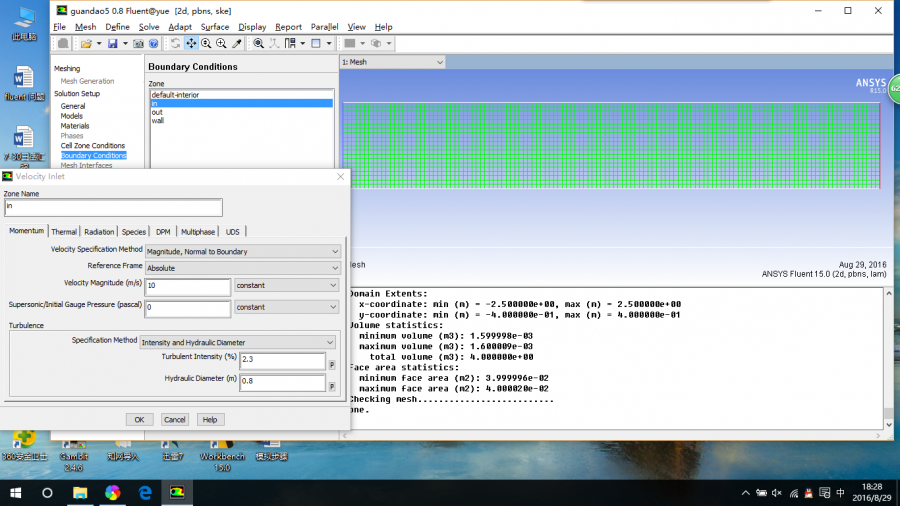The image size is (900, 506).
Task: Click the save disk toolbar icon
Action: (x=112, y=44)
